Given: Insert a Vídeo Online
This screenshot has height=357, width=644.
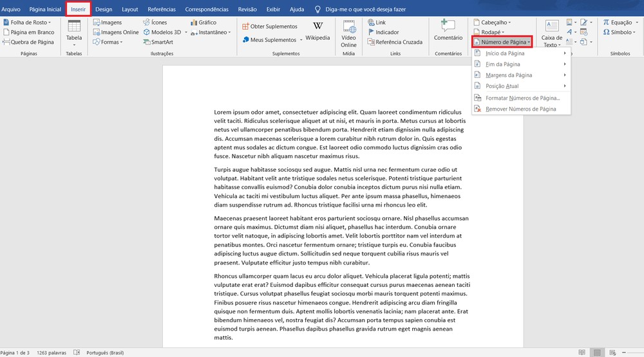Looking at the screenshot, I should click(x=348, y=33).
